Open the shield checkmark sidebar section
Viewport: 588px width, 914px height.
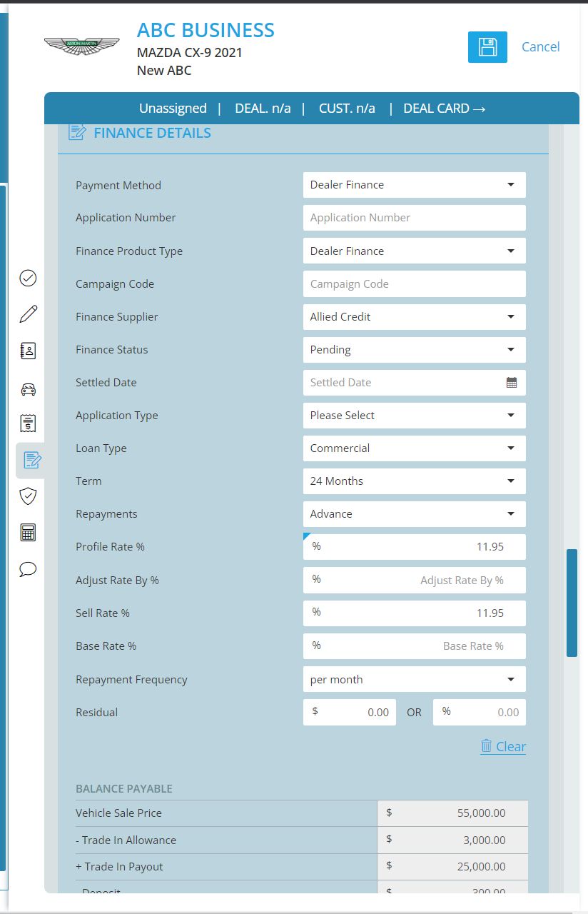click(28, 496)
